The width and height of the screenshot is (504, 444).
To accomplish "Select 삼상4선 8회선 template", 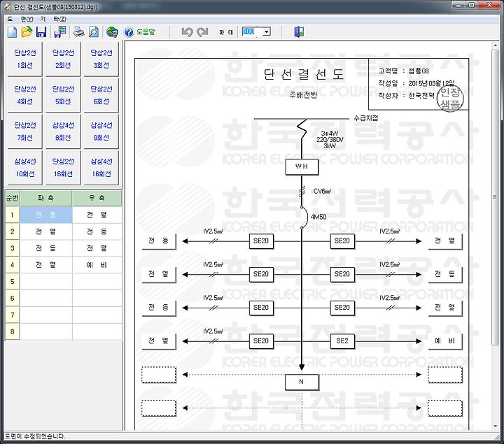I will tap(63, 131).
